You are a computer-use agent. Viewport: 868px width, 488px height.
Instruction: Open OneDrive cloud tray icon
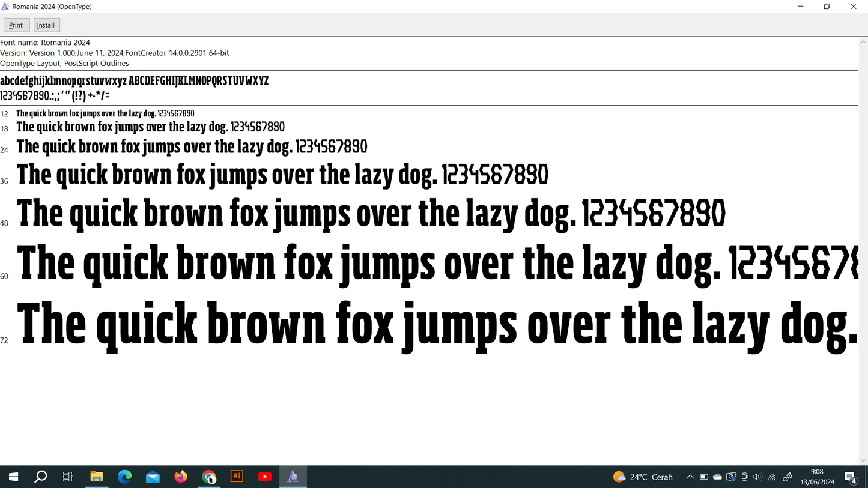pyautogui.click(x=717, y=477)
